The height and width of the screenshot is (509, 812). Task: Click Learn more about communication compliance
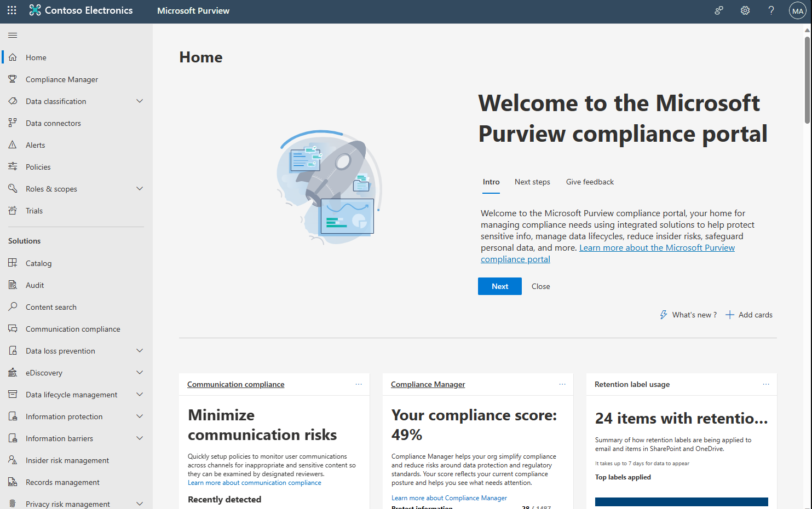click(x=255, y=483)
